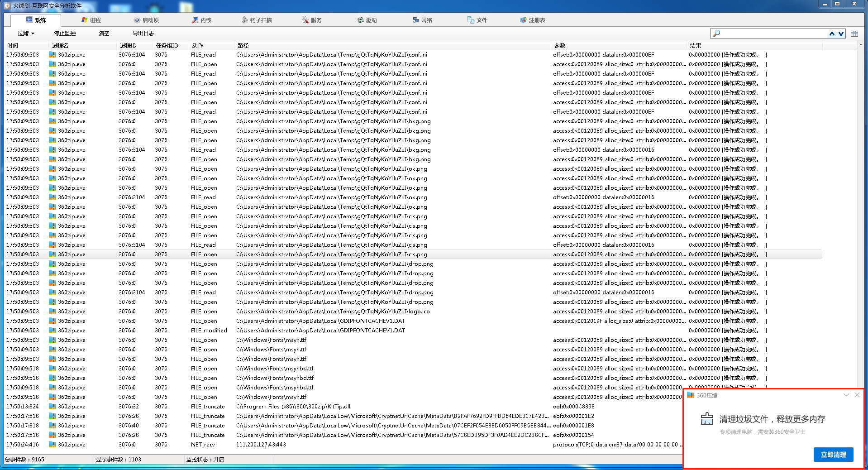Click the broom cleanup icon in popup

point(706,419)
